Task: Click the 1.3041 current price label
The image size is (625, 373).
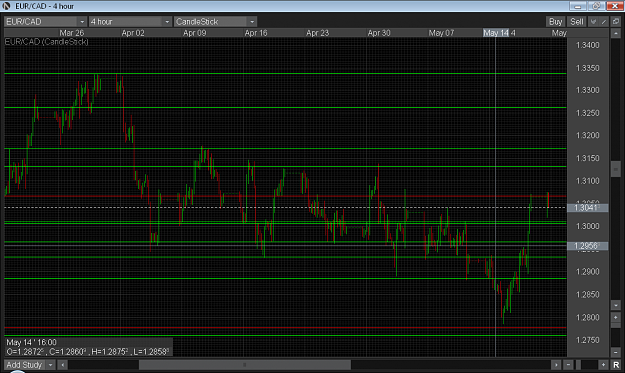Action: click(x=588, y=208)
